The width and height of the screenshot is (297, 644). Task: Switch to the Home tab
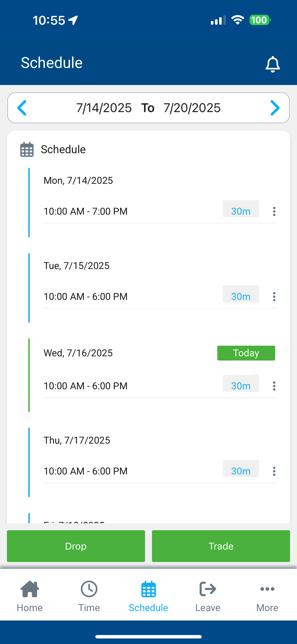pos(30,596)
